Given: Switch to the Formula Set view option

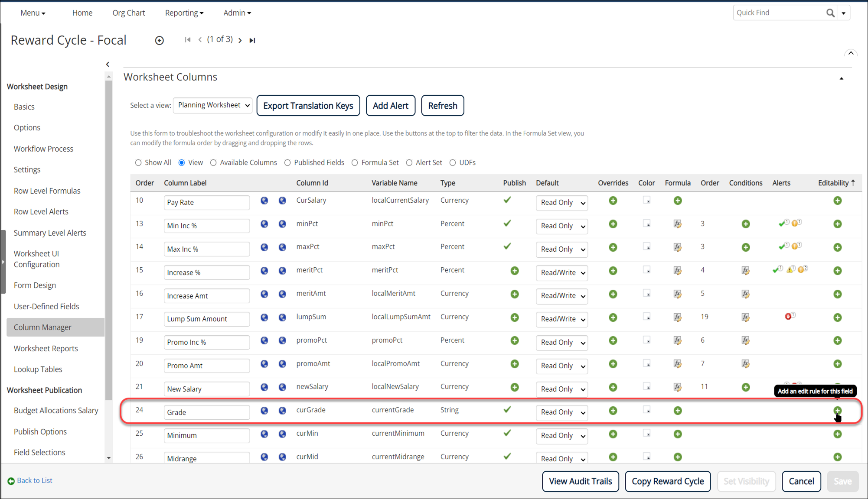Looking at the screenshot, I should (355, 162).
